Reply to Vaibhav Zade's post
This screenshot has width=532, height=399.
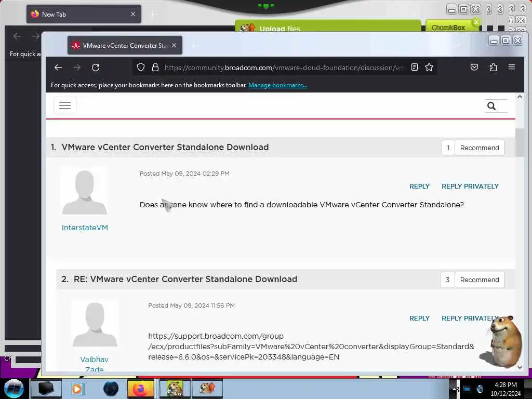(x=419, y=318)
